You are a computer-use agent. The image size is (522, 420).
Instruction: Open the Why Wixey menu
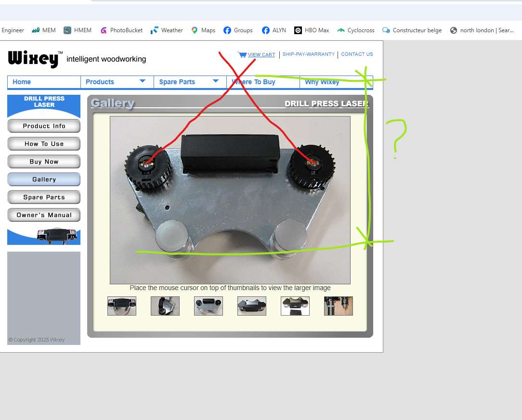click(x=336, y=82)
